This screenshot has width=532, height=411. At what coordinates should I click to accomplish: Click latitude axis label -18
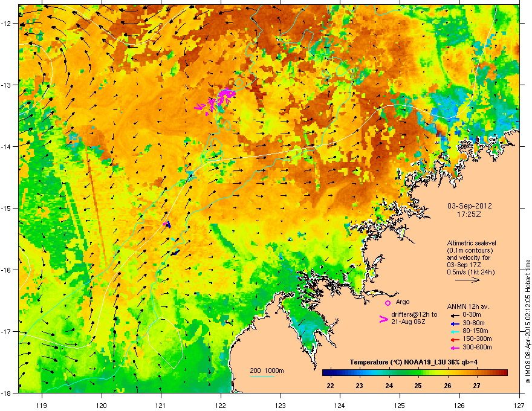[7, 393]
